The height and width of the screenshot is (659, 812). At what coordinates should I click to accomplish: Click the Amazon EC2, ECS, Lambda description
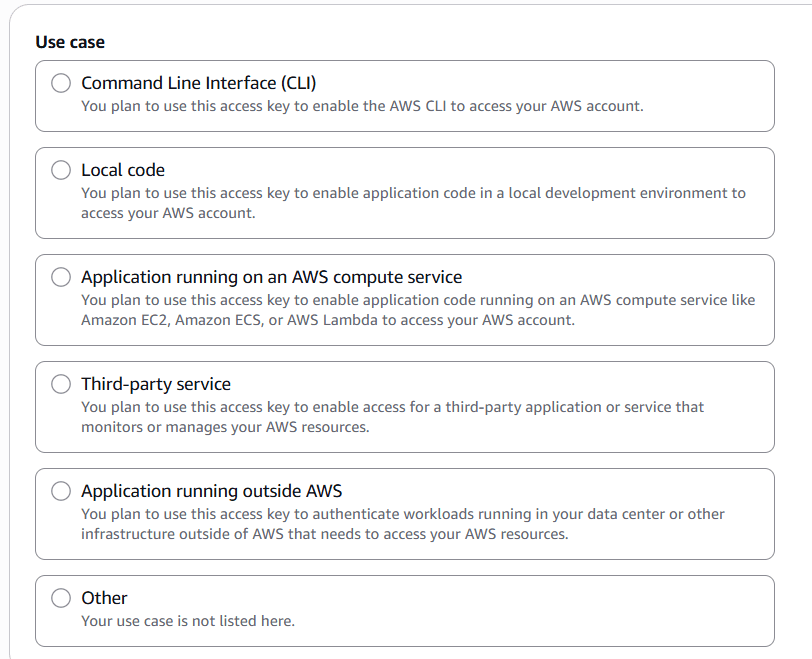[x=418, y=310]
